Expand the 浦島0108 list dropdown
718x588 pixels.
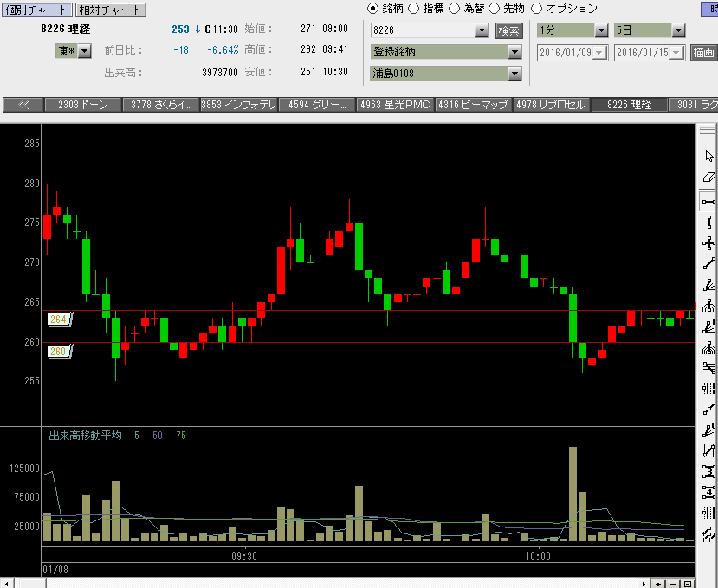[514, 74]
